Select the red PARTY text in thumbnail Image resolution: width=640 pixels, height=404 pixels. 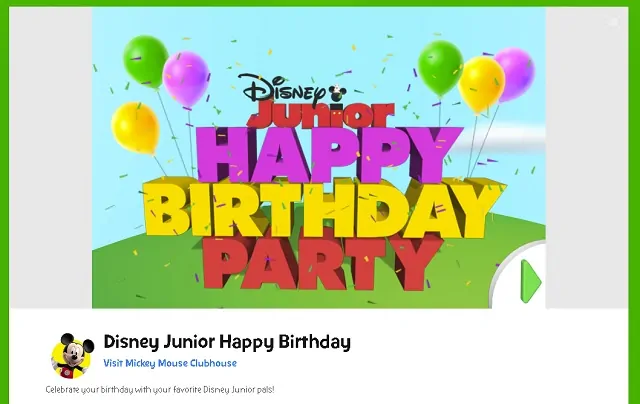coord(322,262)
